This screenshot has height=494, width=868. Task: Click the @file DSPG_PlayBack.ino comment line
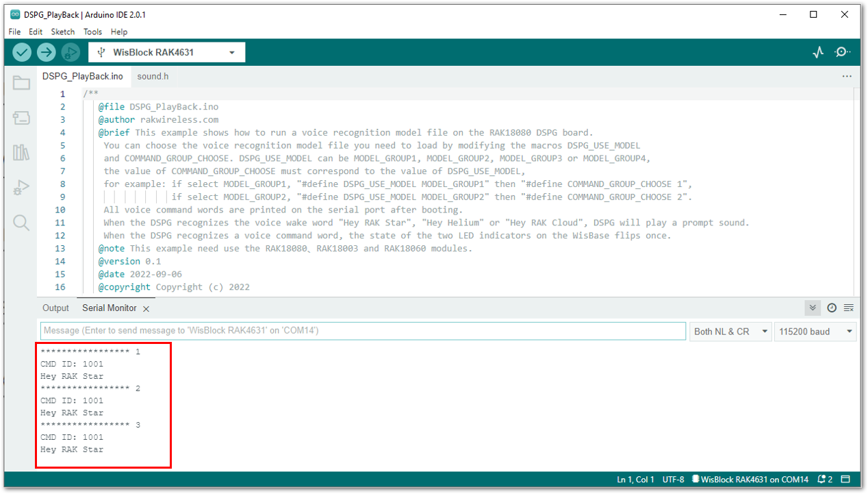[158, 107]
